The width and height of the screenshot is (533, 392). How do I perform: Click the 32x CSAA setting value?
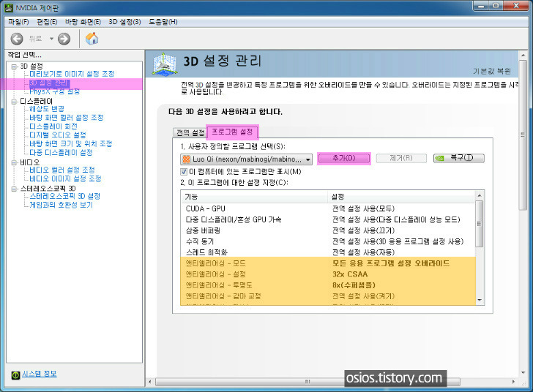pos(350,274)
